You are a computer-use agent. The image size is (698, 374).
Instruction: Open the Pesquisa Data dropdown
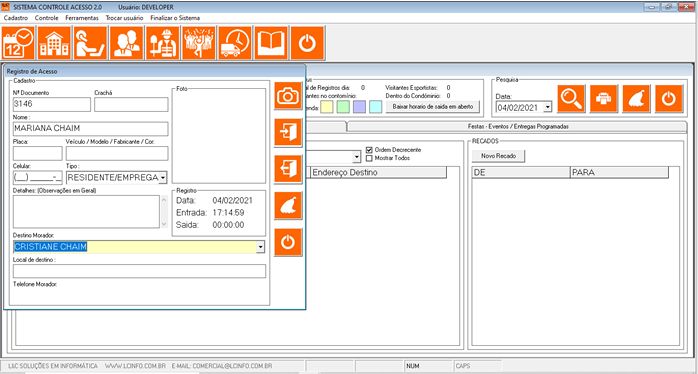pos(548,107)
